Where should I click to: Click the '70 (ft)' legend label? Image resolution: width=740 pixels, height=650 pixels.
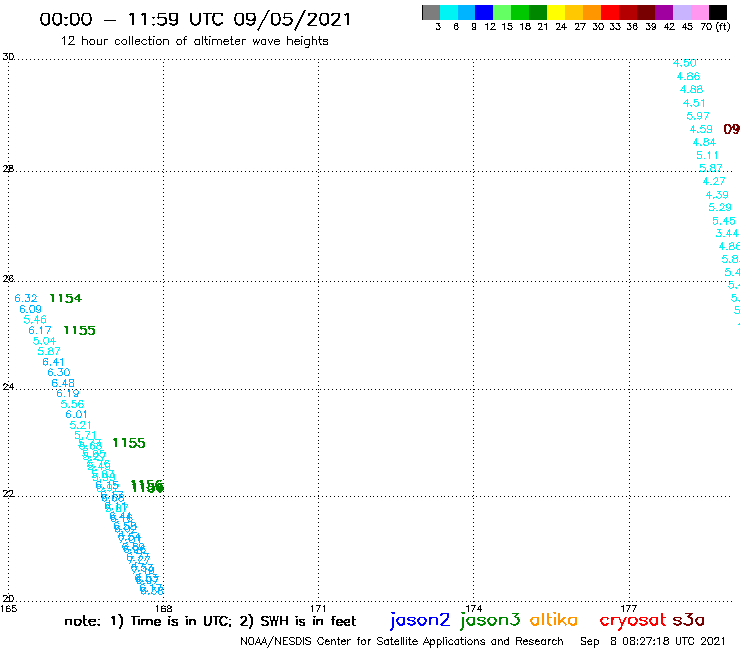pos(715,26)
